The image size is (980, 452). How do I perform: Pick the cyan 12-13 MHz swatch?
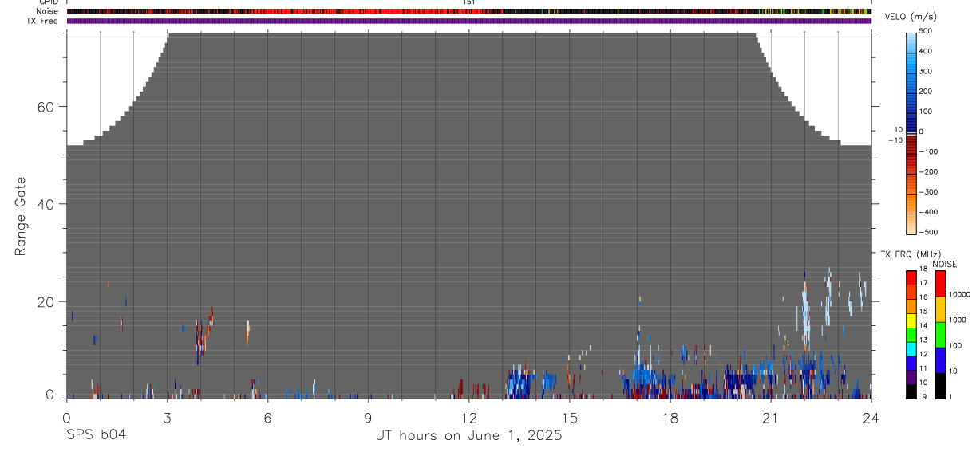coord(911,349)
